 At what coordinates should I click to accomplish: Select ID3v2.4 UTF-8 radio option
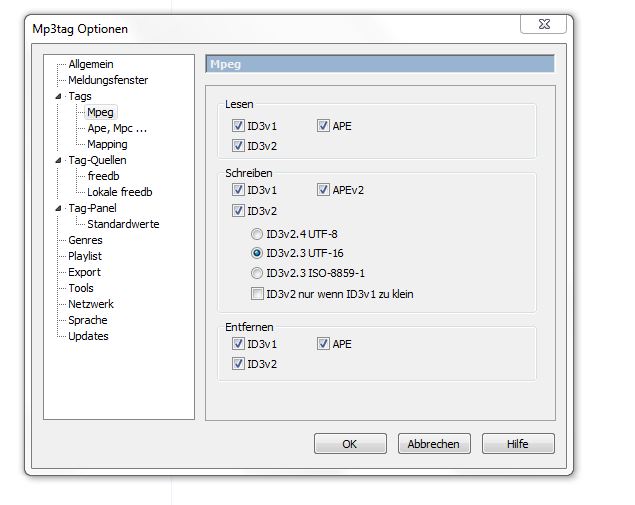[x=257, y=234]
